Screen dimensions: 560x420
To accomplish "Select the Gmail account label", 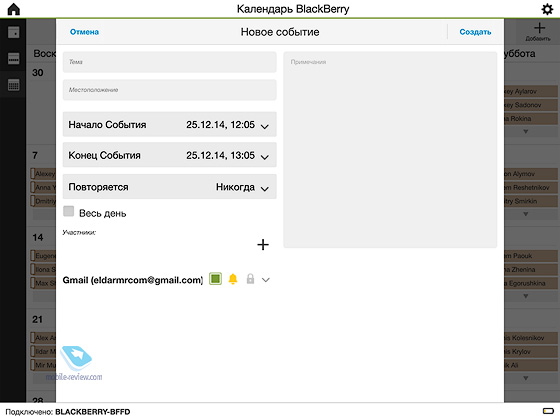I will tap(133, 280).
